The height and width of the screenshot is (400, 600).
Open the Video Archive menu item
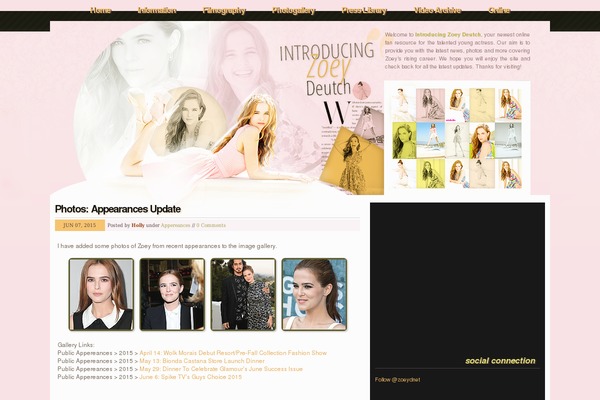point(437,10)
